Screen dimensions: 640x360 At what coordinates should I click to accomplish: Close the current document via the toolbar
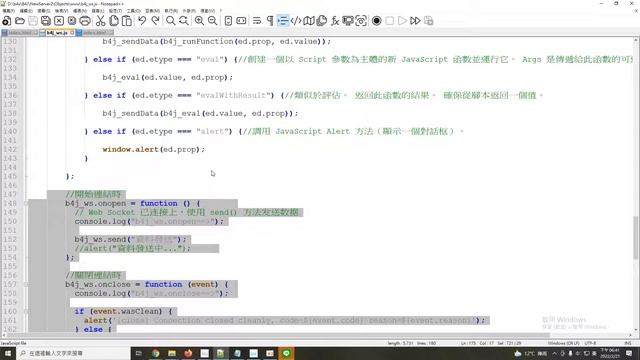(59, 21)
